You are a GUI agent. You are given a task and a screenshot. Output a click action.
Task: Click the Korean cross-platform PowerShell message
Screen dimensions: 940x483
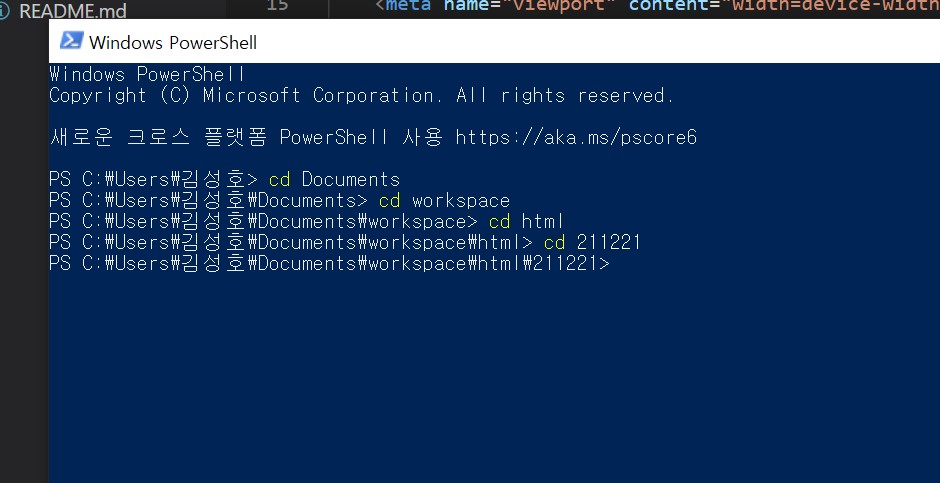click(x=373, y=138)
